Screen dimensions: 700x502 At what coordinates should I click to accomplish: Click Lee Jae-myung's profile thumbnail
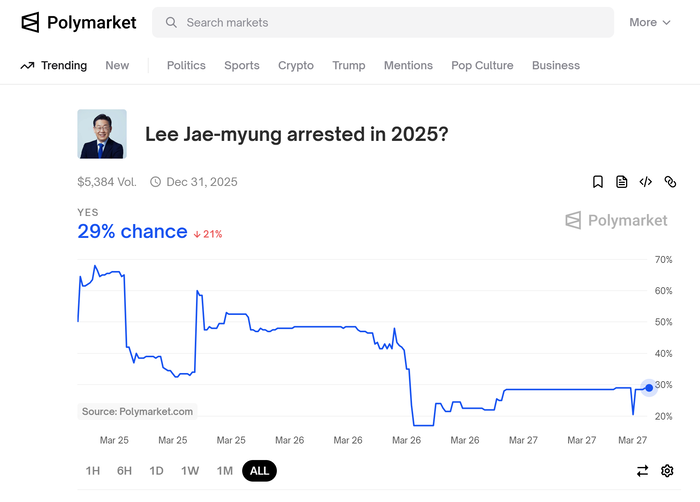pos(102,134)
